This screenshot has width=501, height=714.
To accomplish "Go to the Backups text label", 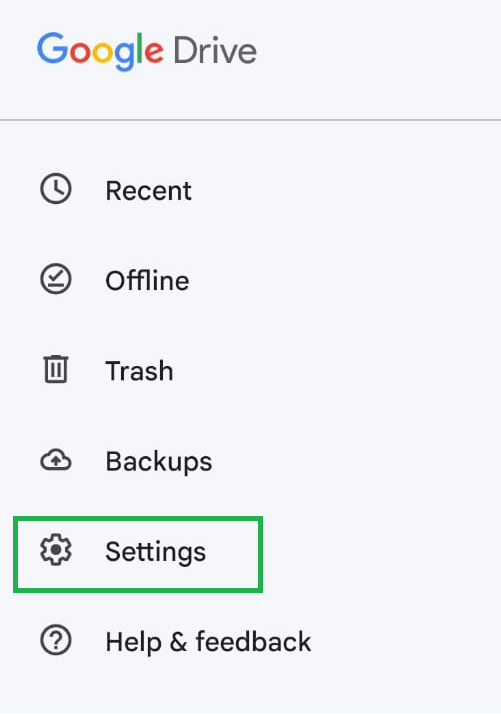I will tap(158, 462).
